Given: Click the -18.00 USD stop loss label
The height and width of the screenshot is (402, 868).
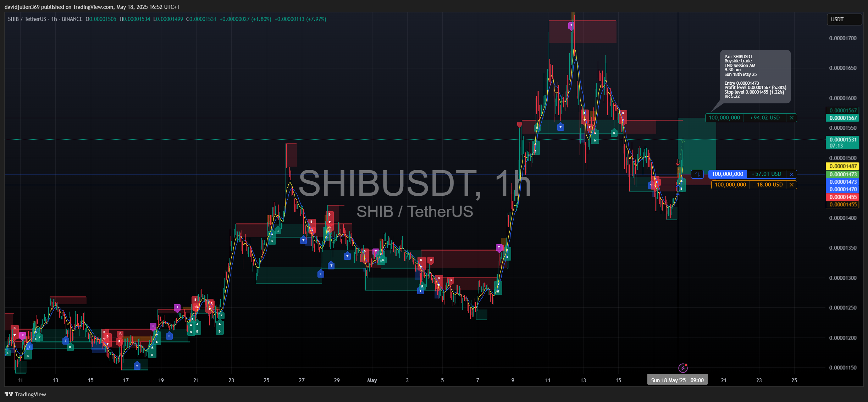Looking at the screenshot, I should pyautogui.click(x=768, y=185).
